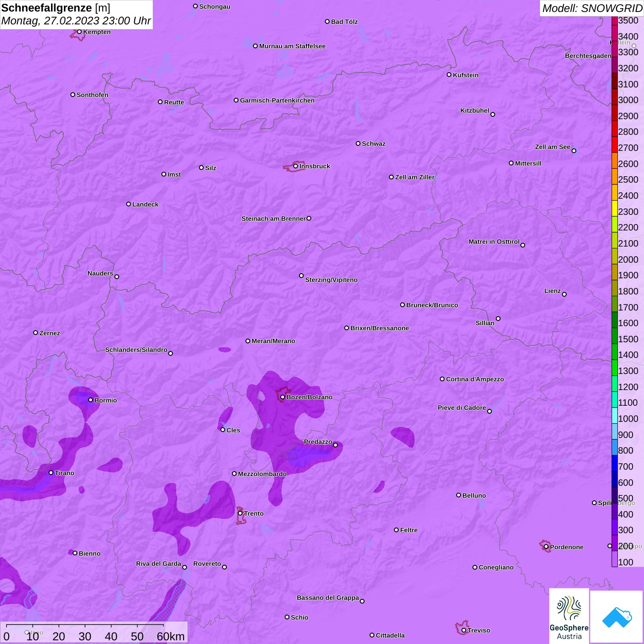Image resolution: width=644 pixels, height=644 pixels.
Task: Click the blue snow-roof logo icon
Action: (616, 616)
